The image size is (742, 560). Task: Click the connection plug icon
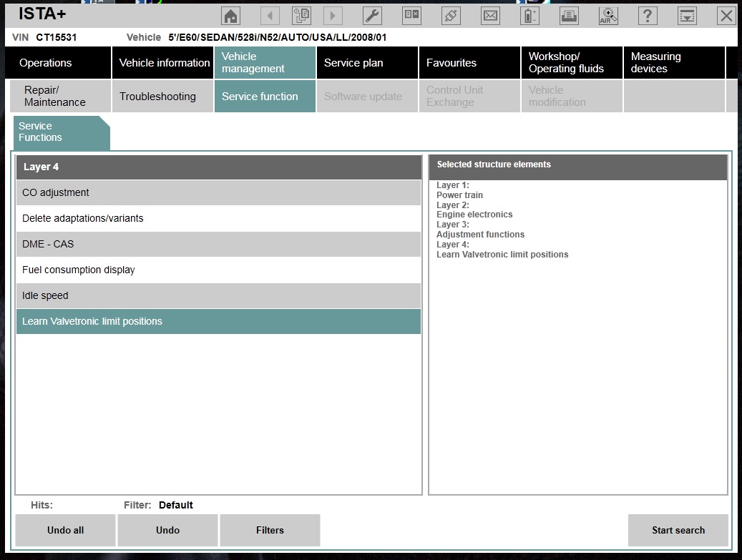click(451, 16)
